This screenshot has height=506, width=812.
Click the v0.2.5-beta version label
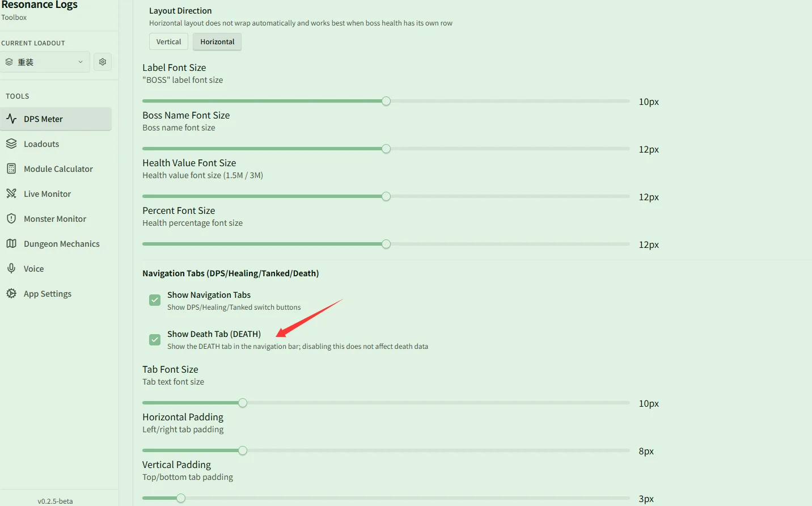55,501
